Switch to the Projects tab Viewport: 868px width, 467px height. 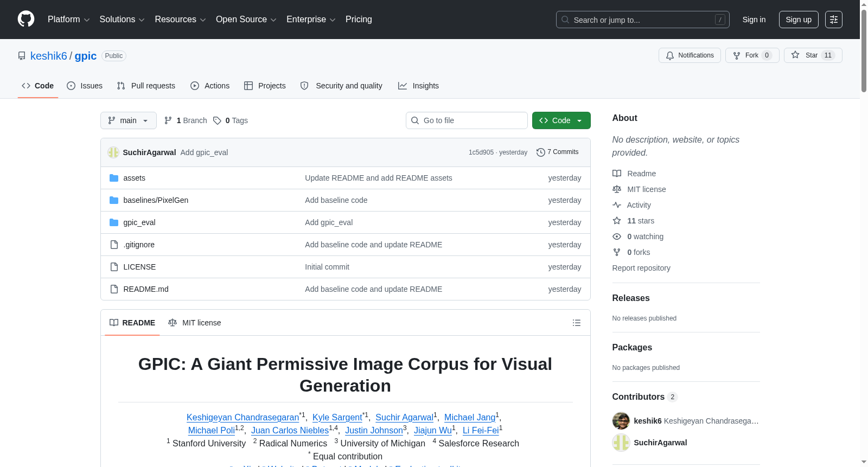click(x=265, y=86)
